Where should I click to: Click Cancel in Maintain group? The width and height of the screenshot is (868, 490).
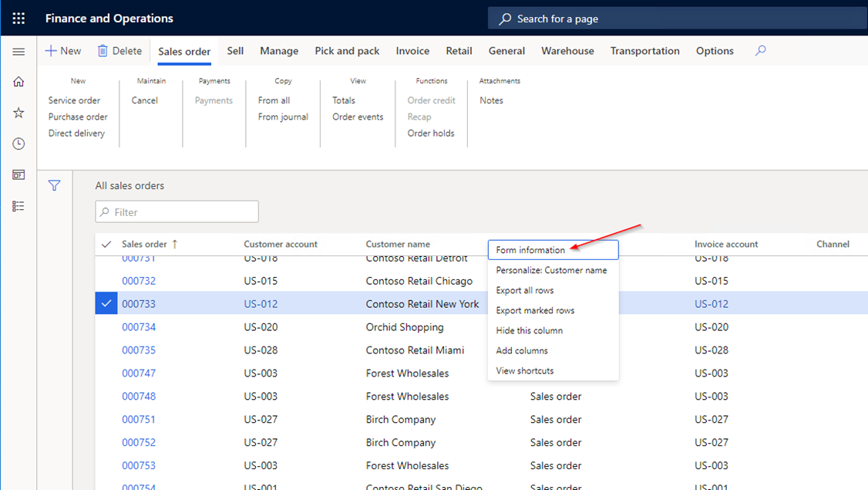(144, 100)
